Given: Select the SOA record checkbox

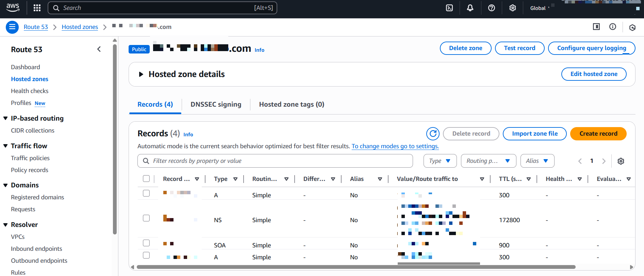Looking at the screenshot, I should pyautogui.click(x=146, y=243).
